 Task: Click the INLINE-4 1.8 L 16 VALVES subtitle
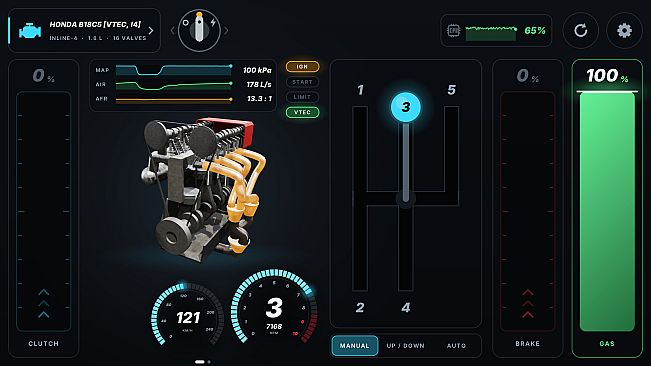(x=98, y=38)
